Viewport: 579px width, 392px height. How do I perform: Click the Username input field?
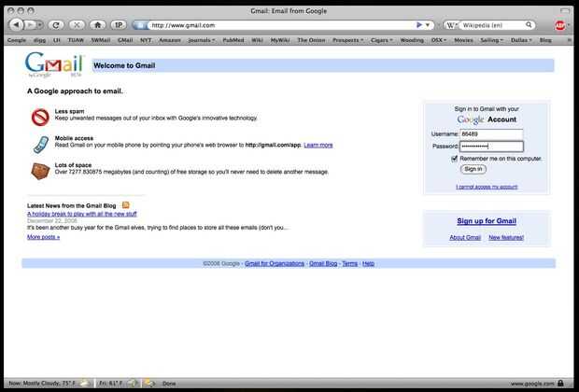[x=491, y=134]
